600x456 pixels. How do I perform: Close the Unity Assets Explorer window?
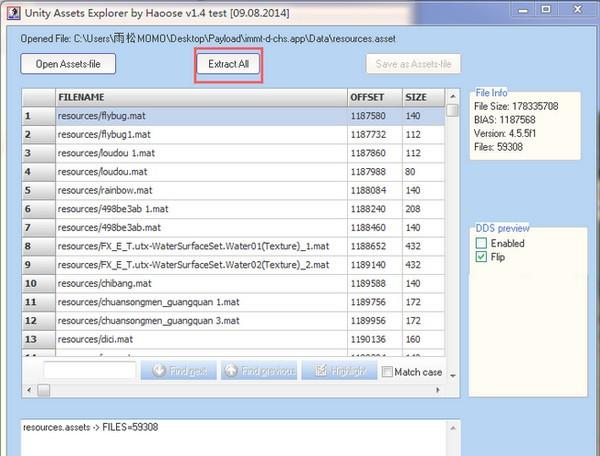pyautogui.click(x=577, y=10)
